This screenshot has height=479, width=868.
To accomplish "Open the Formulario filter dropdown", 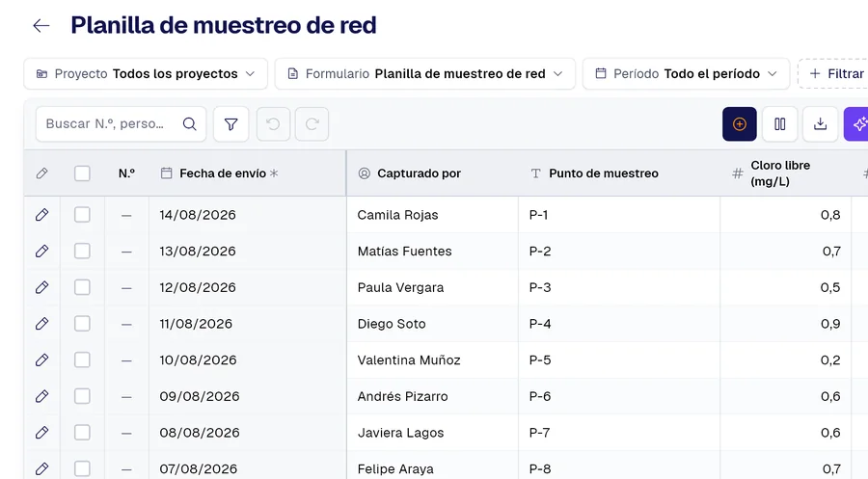I will 425,73.
